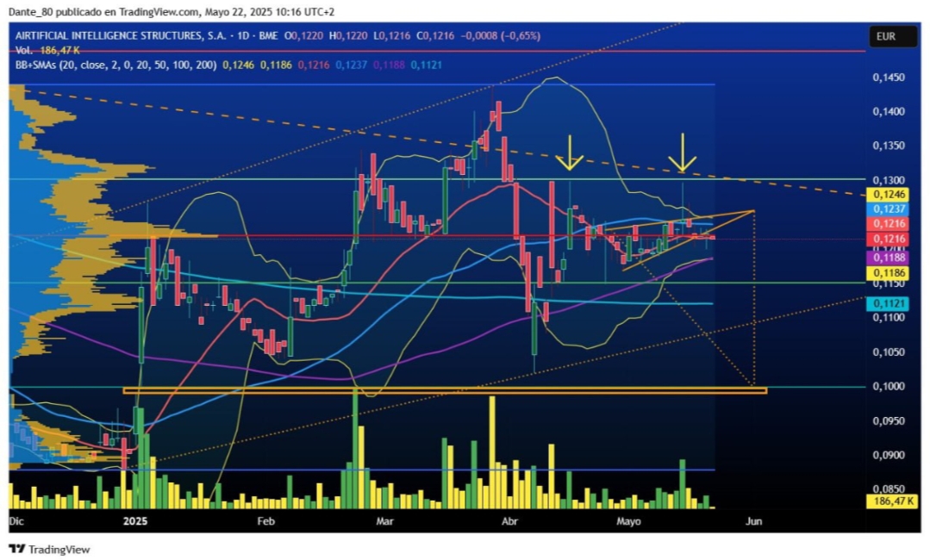930x560 pixels.
Task: Click the Jun label on the time axis
Action: 753,521
